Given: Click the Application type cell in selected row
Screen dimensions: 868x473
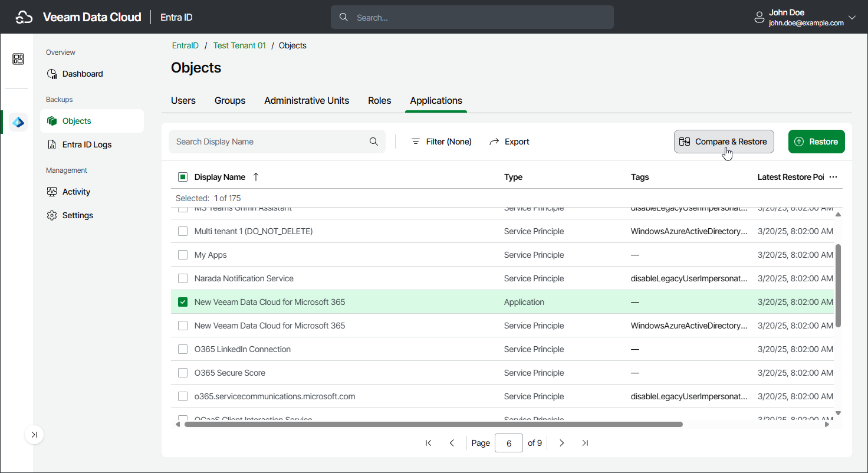Looking at the screenshot, I should tap(524, 302).
